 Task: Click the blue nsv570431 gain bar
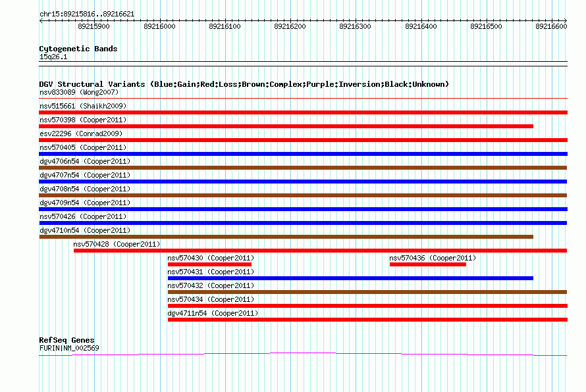(350, 278)
